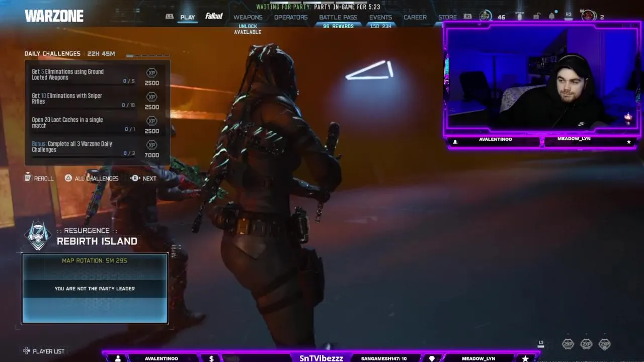Click the star icon in bottom overlay

point(525,358)
